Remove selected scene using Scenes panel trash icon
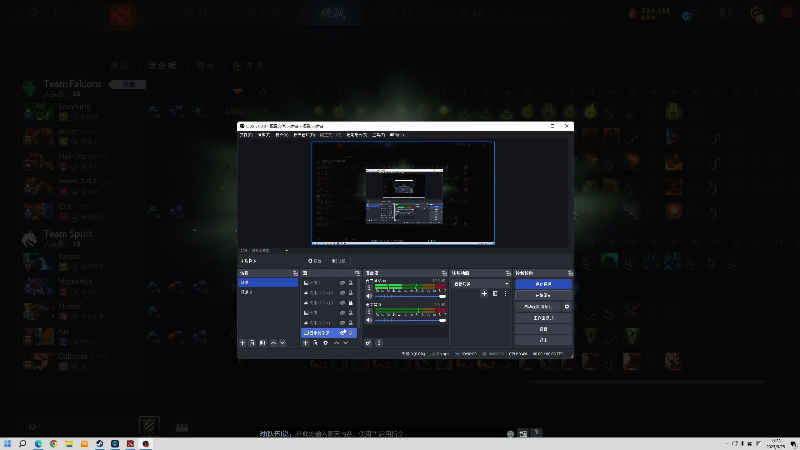The width and height of the screenshot is (800, 450). [253, 343]
